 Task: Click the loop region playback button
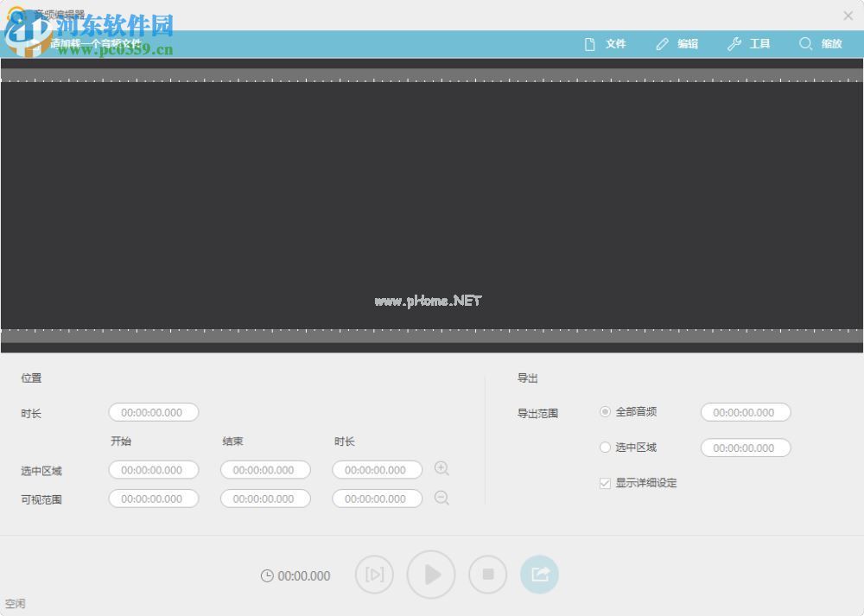click(374, 574)
